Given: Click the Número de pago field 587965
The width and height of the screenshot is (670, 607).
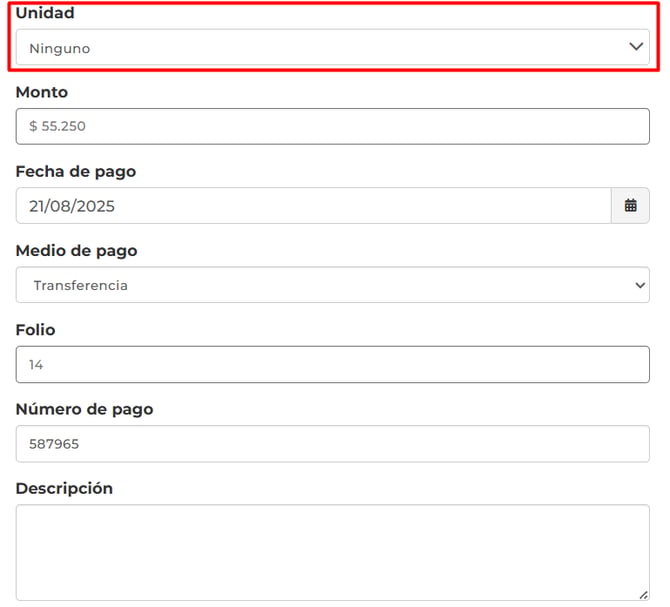Looking at the screenshot, I should tap(332, 444).
